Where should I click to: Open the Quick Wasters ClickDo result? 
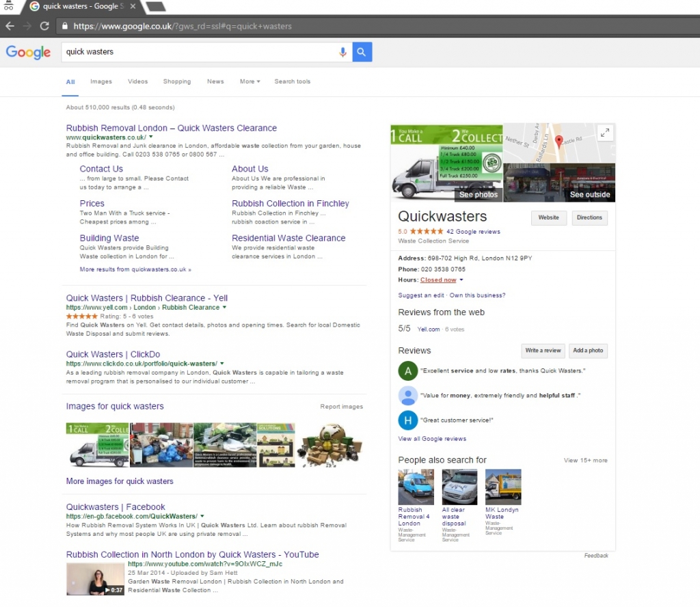point(113,354)
